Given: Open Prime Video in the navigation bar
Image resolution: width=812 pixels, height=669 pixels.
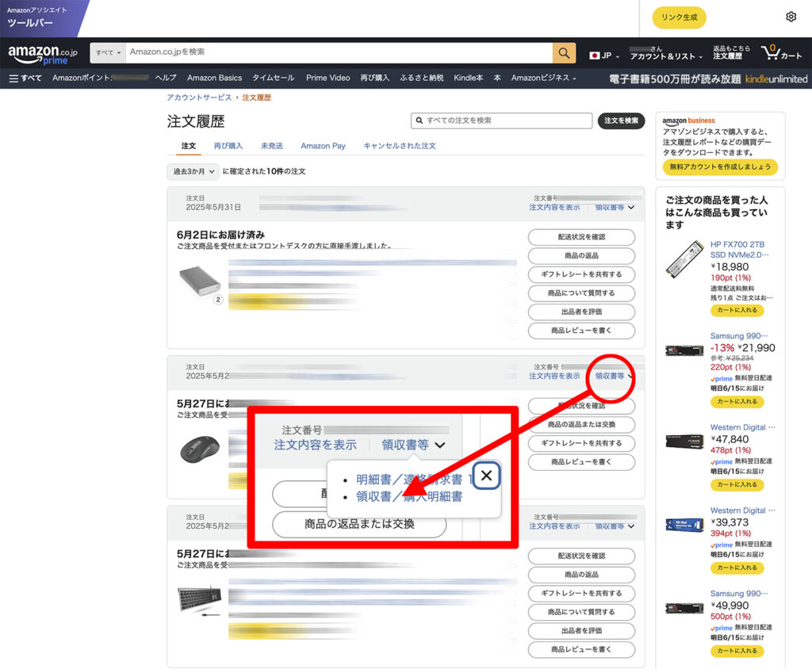Looking at the screenshot, I should 327,78.
